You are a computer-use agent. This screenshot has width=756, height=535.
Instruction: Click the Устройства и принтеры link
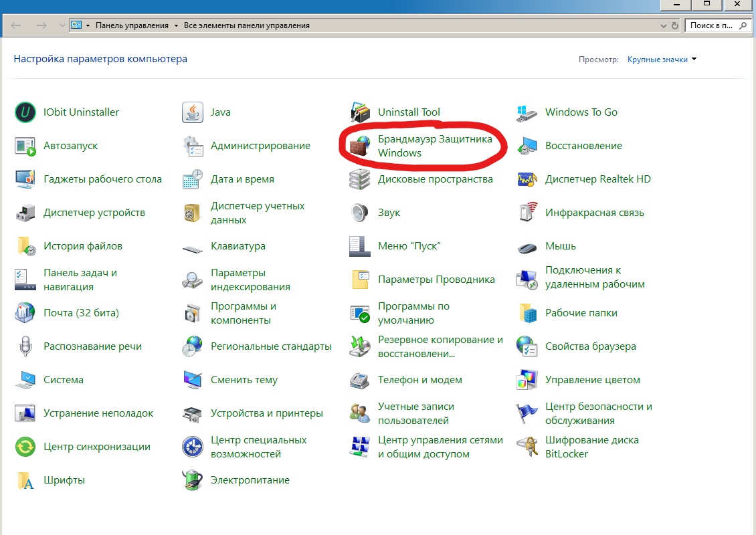point(267,413)
